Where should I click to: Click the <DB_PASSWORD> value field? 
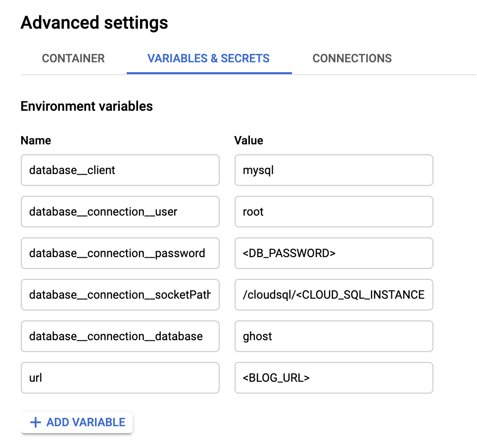coord(334,253)
